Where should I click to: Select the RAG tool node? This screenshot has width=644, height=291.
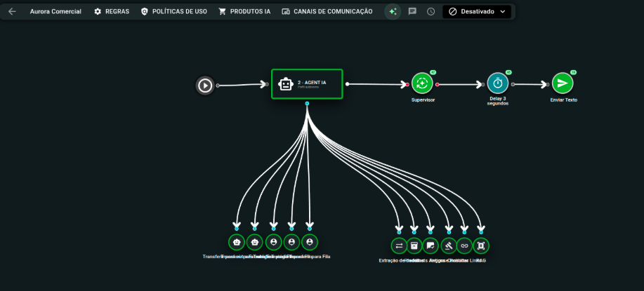(481, 245)
